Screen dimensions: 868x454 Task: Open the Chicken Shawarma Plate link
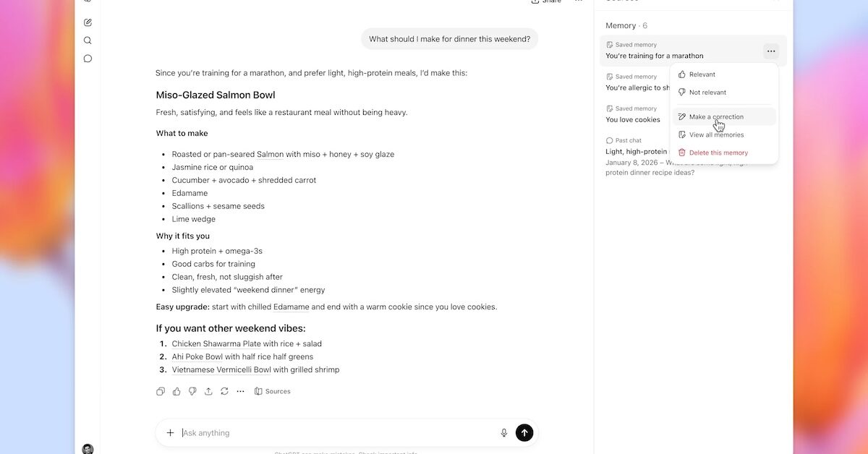(216, 344)
